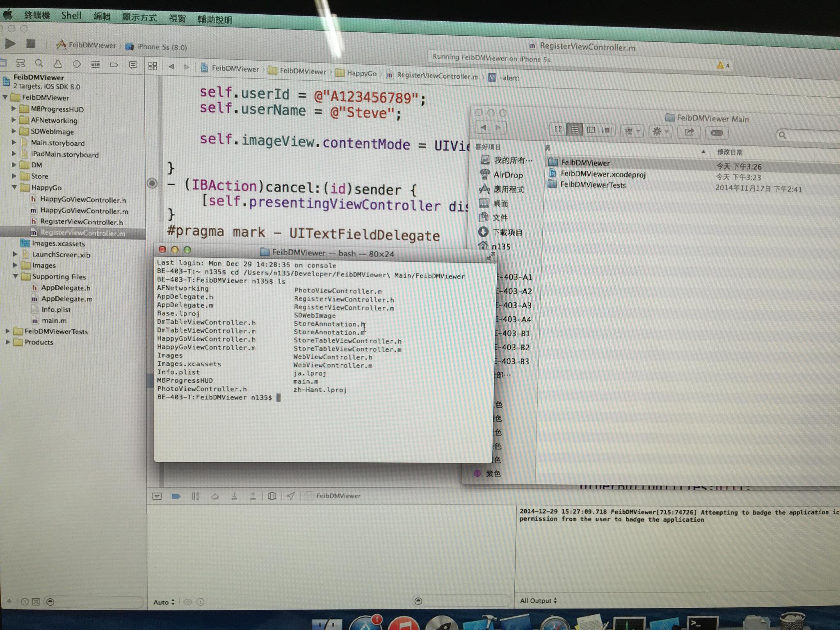Open the symbol navigator icon
The height and width of the screenshot is (630, 840).
(21, 63)
